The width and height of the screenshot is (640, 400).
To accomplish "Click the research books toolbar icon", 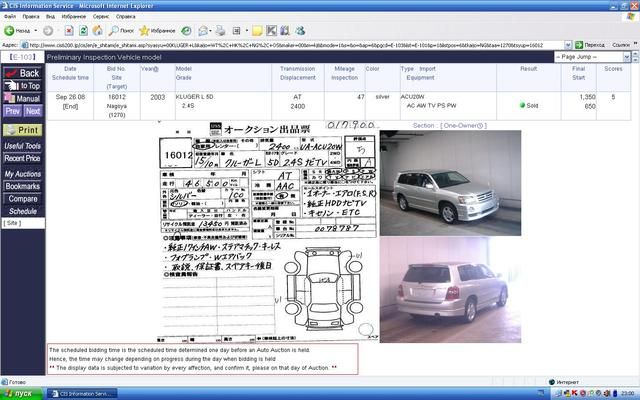I will pyautogui.click(x=285, y=31).
